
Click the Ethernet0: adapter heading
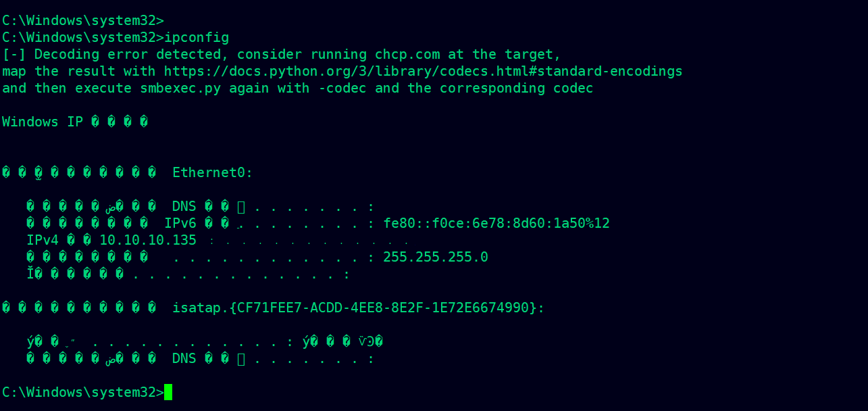click(213, 172)
